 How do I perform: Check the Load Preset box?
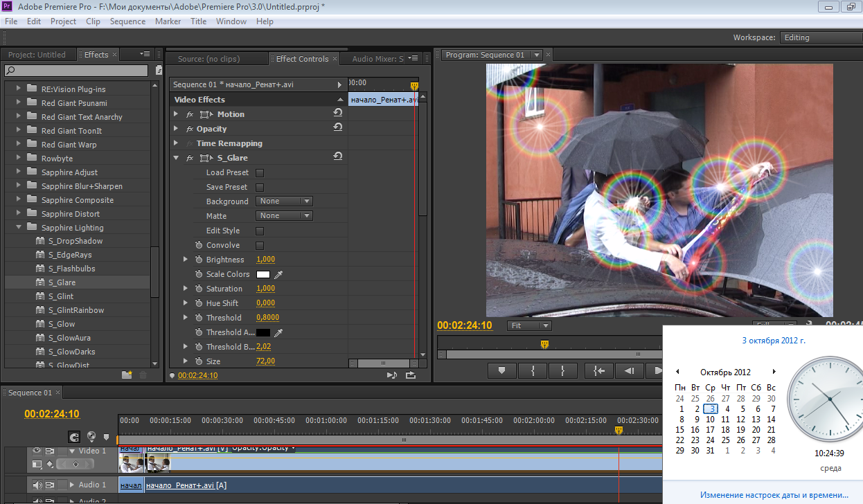click(x=260, y=172)
